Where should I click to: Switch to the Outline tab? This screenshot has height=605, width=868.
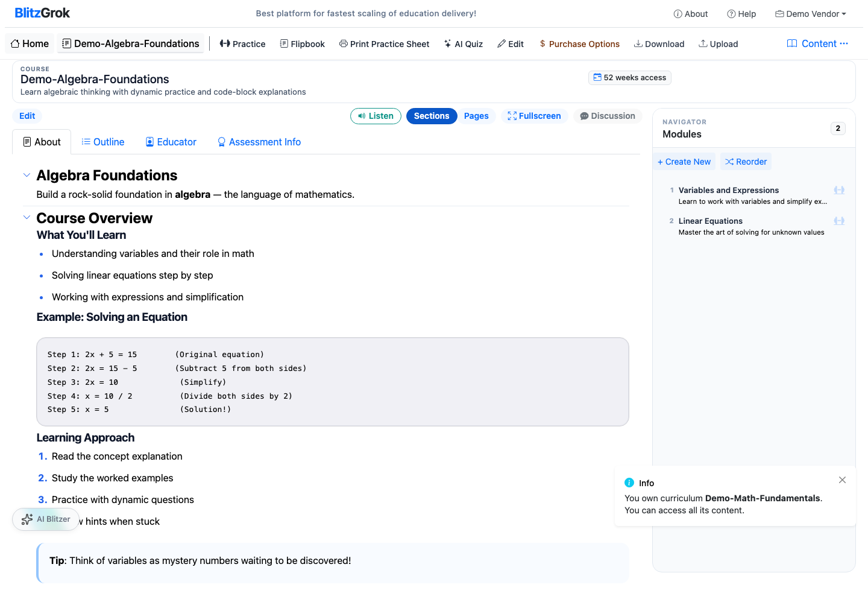pyautogui.click(x=103, y=142)
